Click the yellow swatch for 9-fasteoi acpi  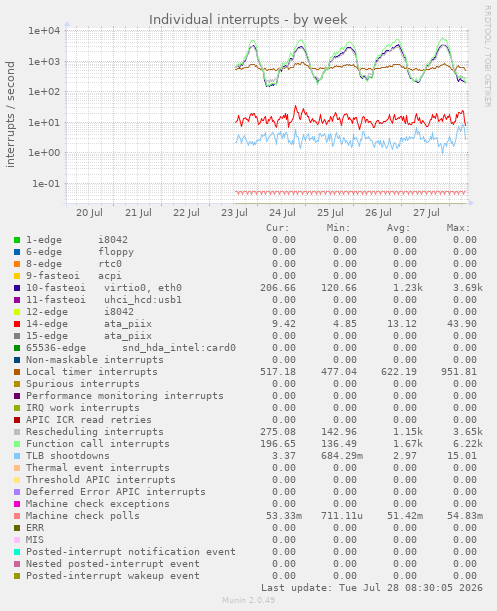17,276
